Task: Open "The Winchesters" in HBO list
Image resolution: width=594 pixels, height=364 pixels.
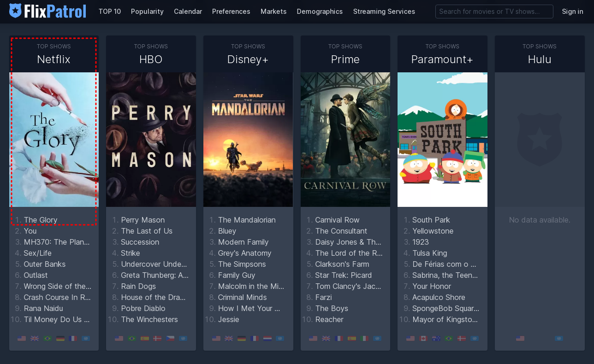Action: [149, 319]
